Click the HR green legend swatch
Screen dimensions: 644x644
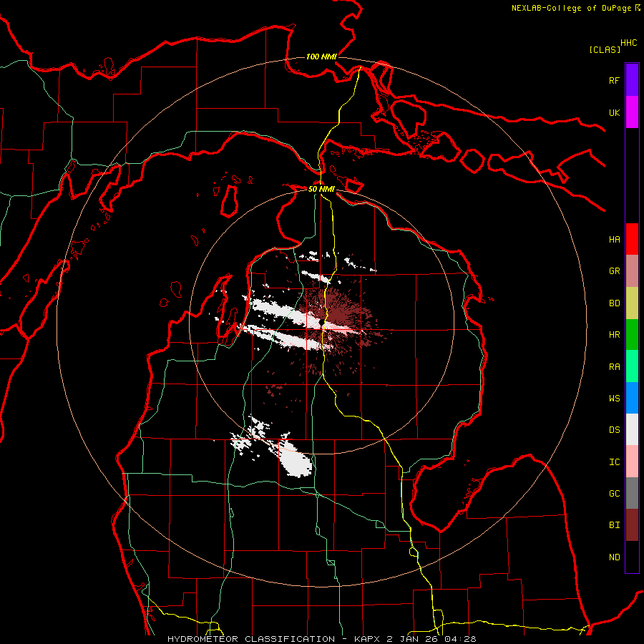632,335
